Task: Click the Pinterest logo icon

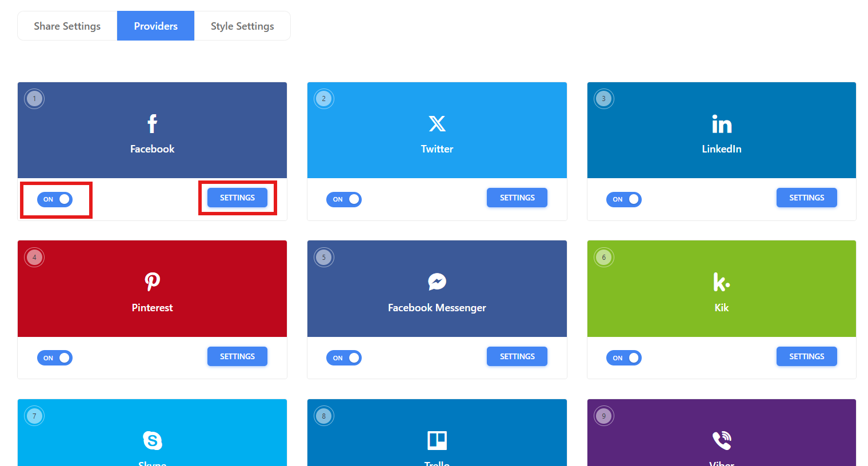Action: click(152, 282)
